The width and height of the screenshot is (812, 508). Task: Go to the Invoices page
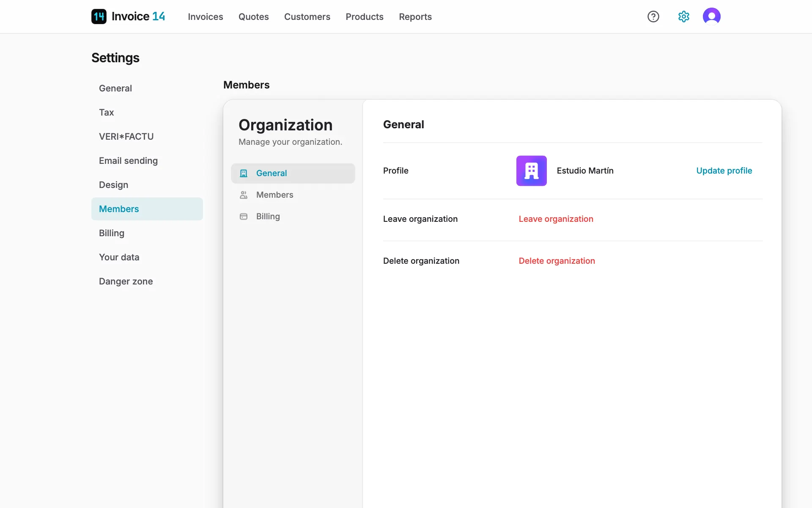pos(206,17)
